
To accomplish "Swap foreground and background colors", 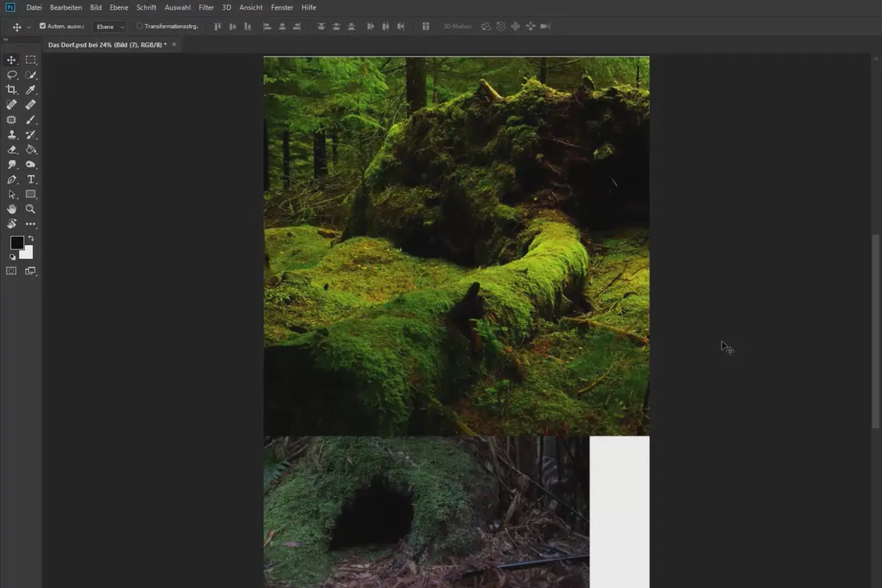I will tap(31, 239).
